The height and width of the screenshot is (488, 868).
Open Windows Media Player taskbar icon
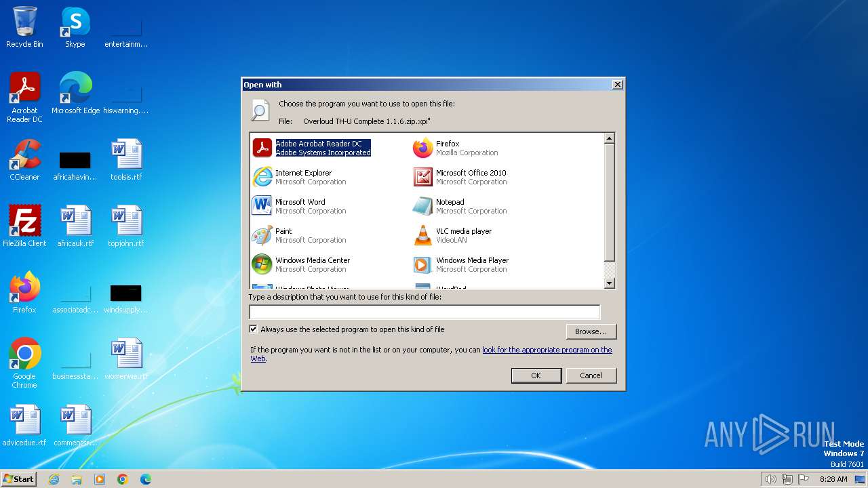pos(100,479)
